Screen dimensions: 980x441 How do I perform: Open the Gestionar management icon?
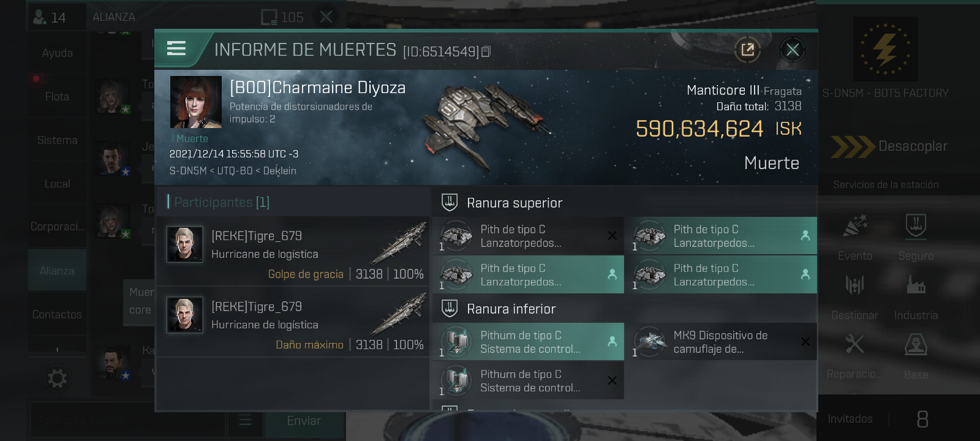(x=855, y=285)
